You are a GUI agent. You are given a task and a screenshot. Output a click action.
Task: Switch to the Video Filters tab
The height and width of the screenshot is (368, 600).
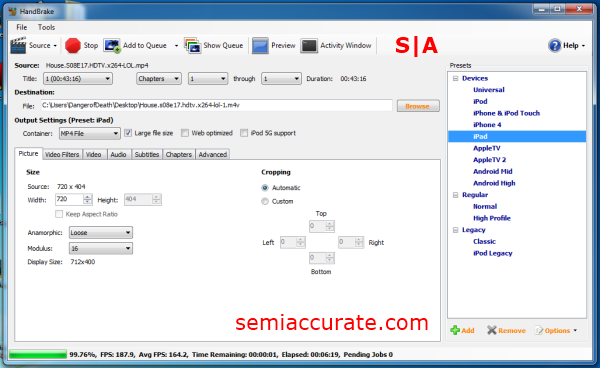coord(62,155)
